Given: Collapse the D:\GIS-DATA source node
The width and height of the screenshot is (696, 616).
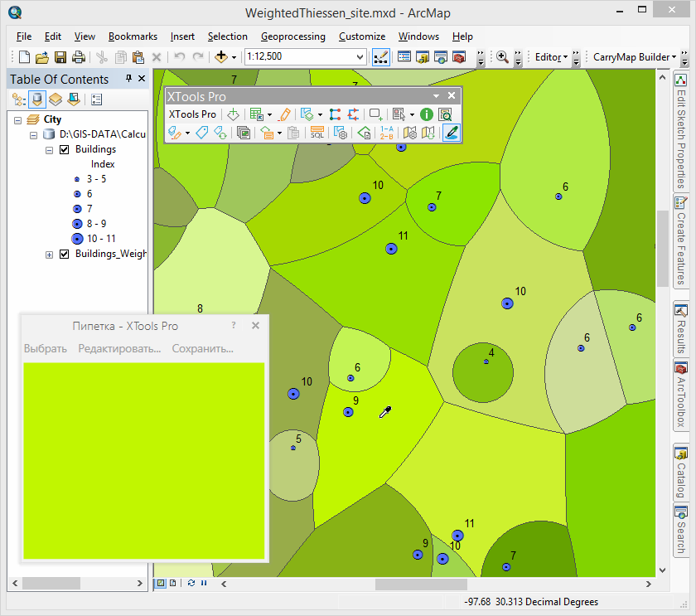Looking at the screenshot, I should click(x=33, y=135).
